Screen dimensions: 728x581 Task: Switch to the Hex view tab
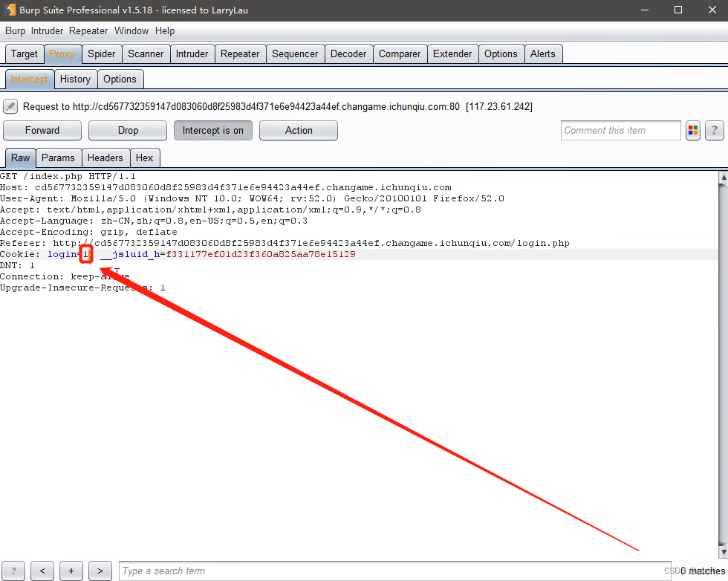pyautogui.click(x=144, y=158)
